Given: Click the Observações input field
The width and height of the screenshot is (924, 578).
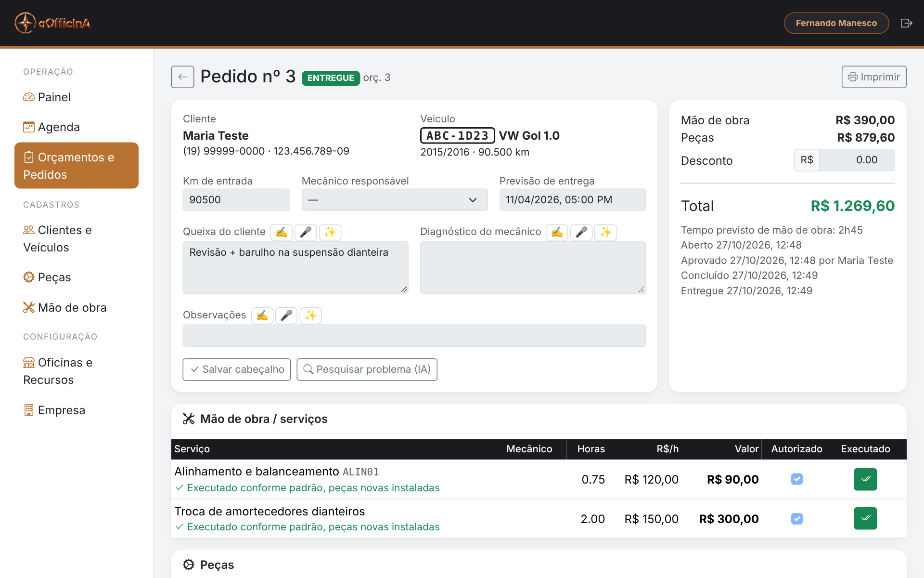Looking at the screenshot, I should (414, 336).
